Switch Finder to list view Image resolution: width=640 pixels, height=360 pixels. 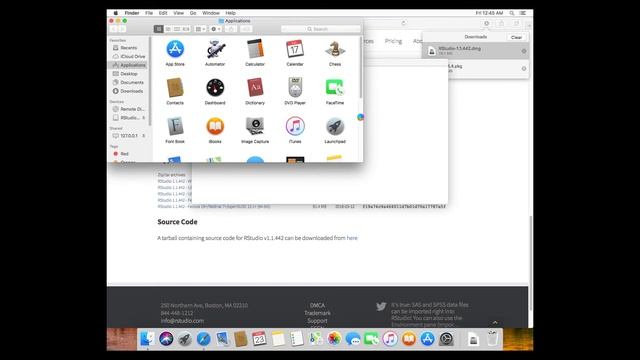coord(168,29)
